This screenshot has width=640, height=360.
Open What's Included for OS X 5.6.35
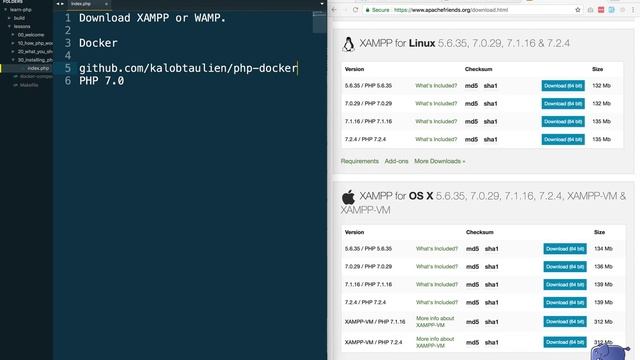pos(437,249)
